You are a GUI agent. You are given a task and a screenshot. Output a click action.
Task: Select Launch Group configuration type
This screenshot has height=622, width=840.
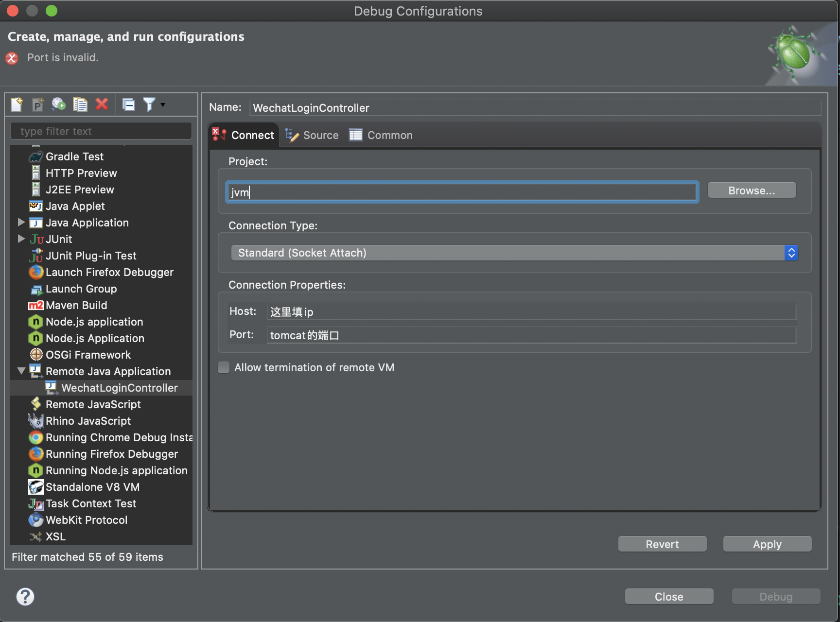coord(81,289)
